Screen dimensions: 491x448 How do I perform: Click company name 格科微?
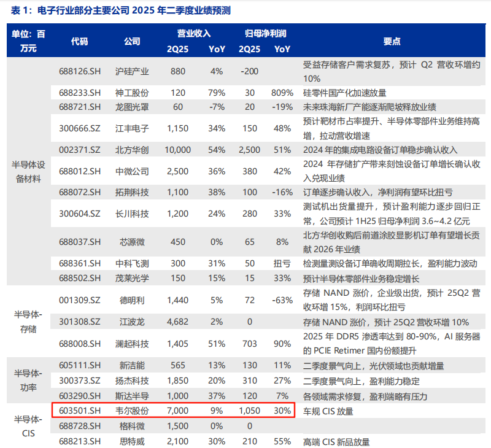132,426
